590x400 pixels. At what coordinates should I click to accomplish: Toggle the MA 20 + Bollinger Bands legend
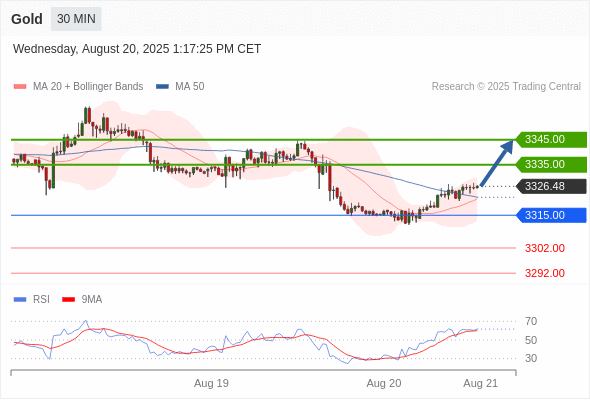tap(78, 87)
